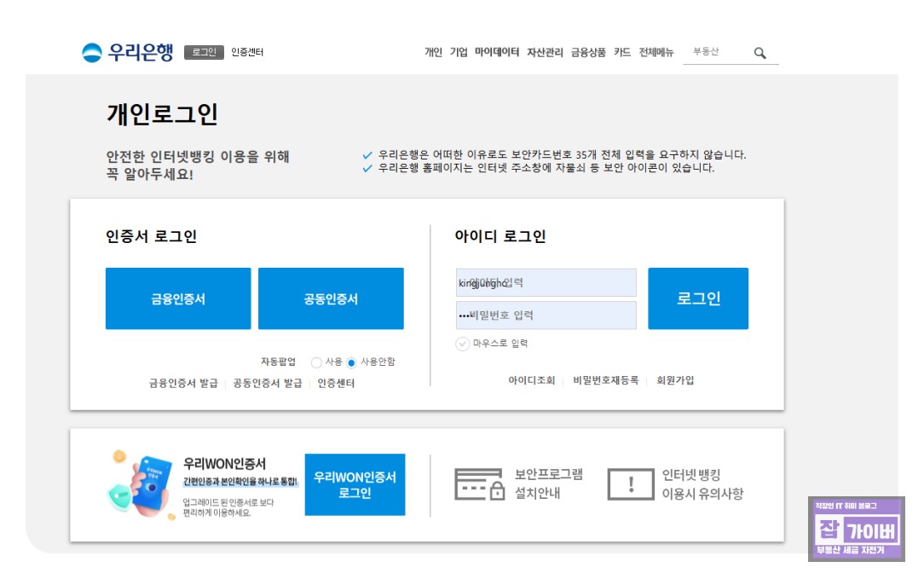Viewport: 924px width, 579px height.
Task: Open the 아이디조회 link
Action: (x=532, y=380)
